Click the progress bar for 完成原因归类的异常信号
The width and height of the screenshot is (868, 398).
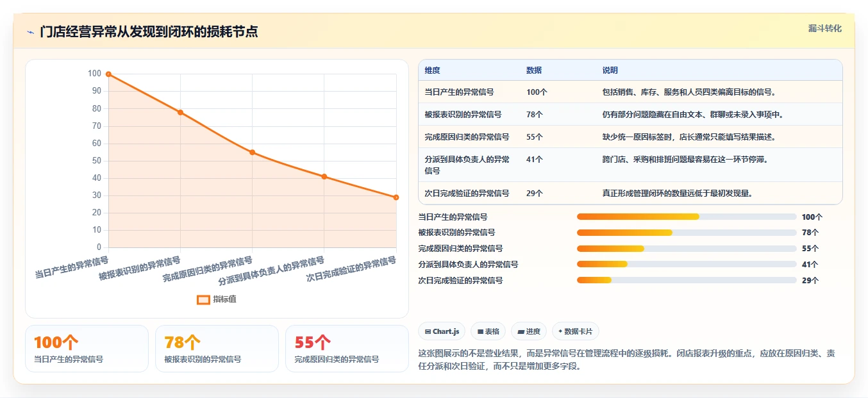click(x=687, y=249)
